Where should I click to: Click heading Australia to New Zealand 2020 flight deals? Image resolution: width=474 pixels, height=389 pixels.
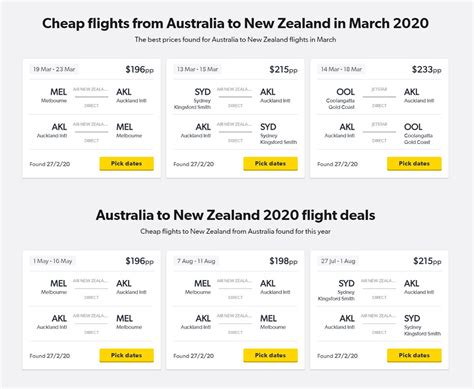click(x=235, y=215)
